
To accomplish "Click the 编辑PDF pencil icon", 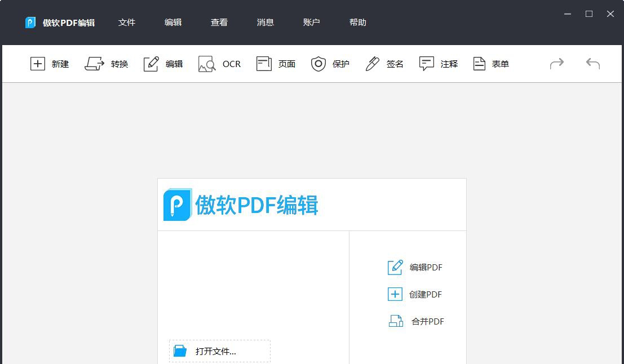I will point(395,267).
